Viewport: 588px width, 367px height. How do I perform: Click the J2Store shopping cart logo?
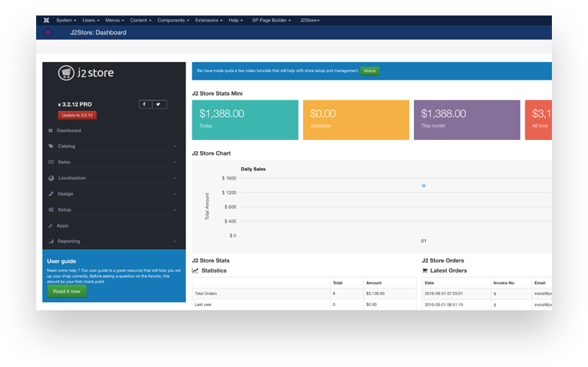68,73
